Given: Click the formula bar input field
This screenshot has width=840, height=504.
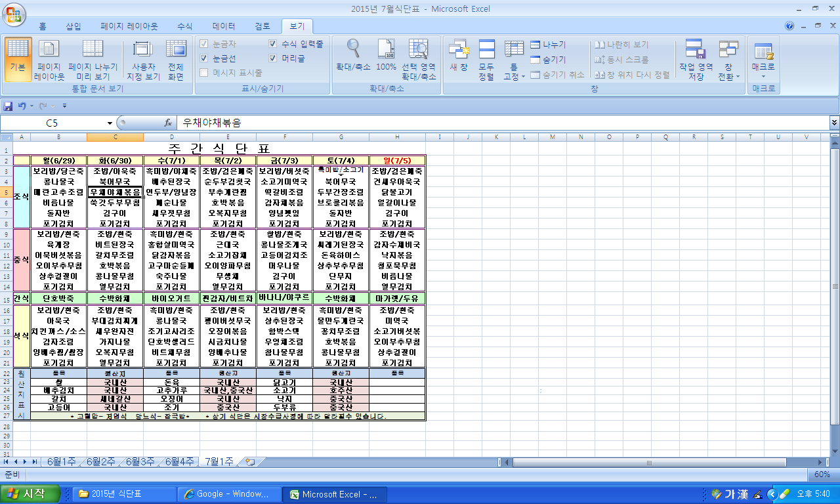Looking at the screenshot, I should 499,123.
